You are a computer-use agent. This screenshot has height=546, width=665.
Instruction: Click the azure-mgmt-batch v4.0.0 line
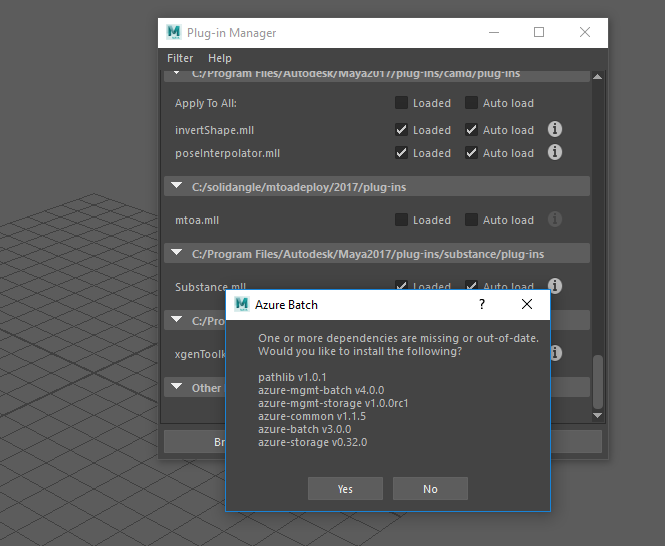coord(321,390)
